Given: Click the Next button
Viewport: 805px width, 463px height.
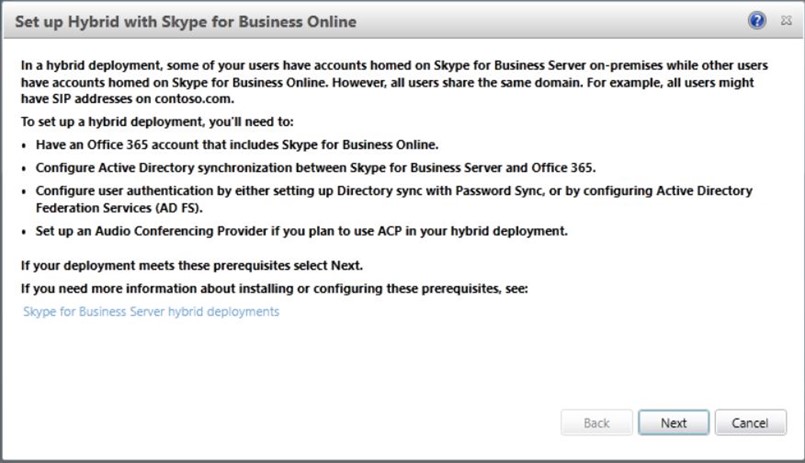Looking at the screenshot, I should pos(674,422).
